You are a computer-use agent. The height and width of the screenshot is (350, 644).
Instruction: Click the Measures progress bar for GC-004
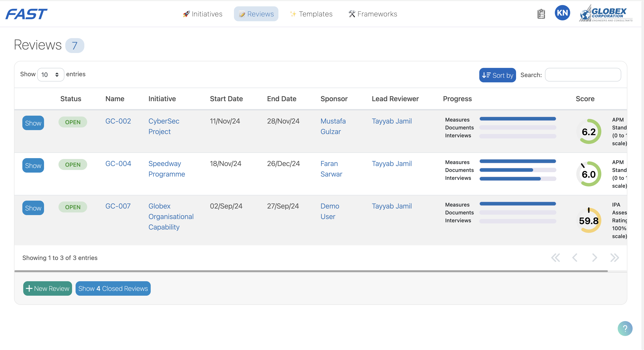click(x=517, y=161)
